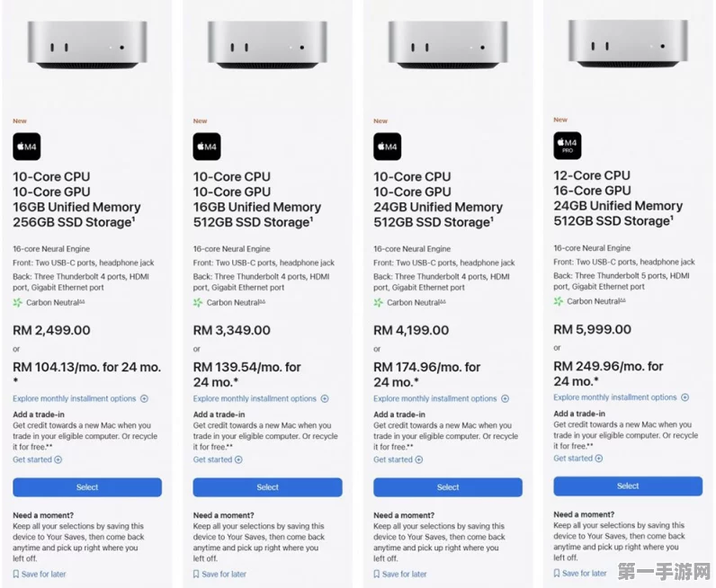The image size is (716, 588).
Task: Click the plus circle beside Get started on RM 2,499.00 model
Action: 58,459
